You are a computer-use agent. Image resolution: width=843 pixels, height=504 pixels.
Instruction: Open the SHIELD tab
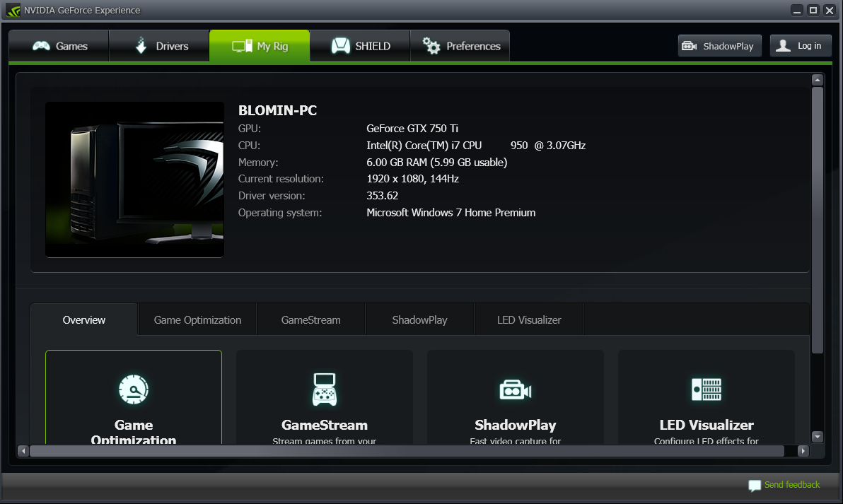(360, 46)
